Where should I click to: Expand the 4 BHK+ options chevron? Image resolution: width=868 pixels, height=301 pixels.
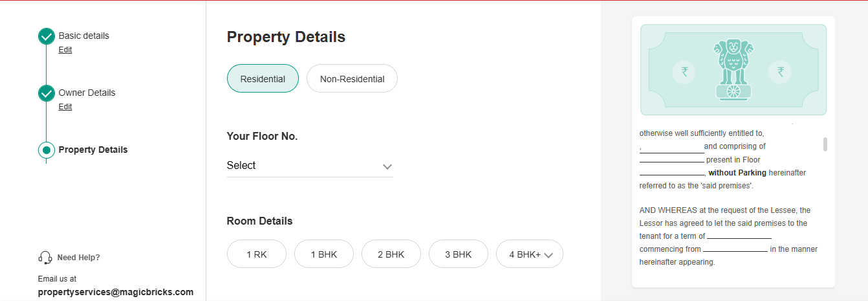pyautogui.click(x=548, y=255)
